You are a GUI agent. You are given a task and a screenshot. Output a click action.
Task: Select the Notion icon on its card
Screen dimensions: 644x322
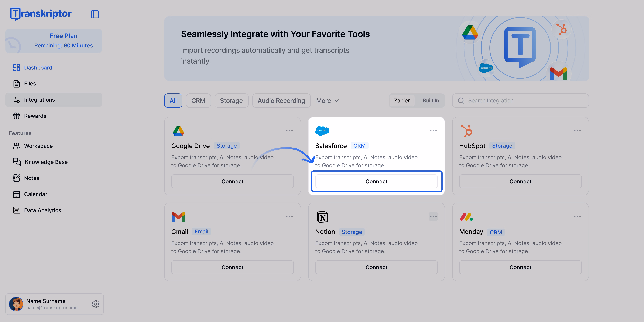coord(322,217)
